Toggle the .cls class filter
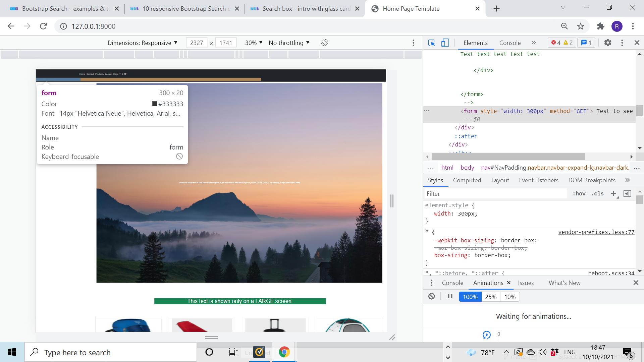Screen dimensions: 644x362 click(x=598, y=193)
